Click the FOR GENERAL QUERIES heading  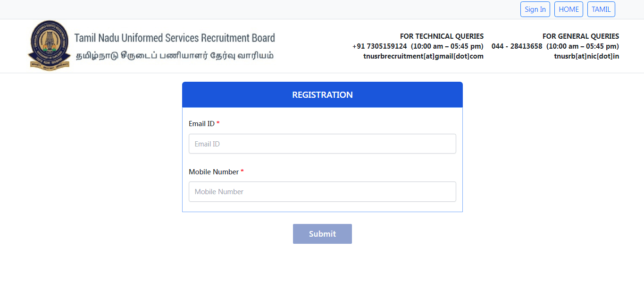point(580,36)
